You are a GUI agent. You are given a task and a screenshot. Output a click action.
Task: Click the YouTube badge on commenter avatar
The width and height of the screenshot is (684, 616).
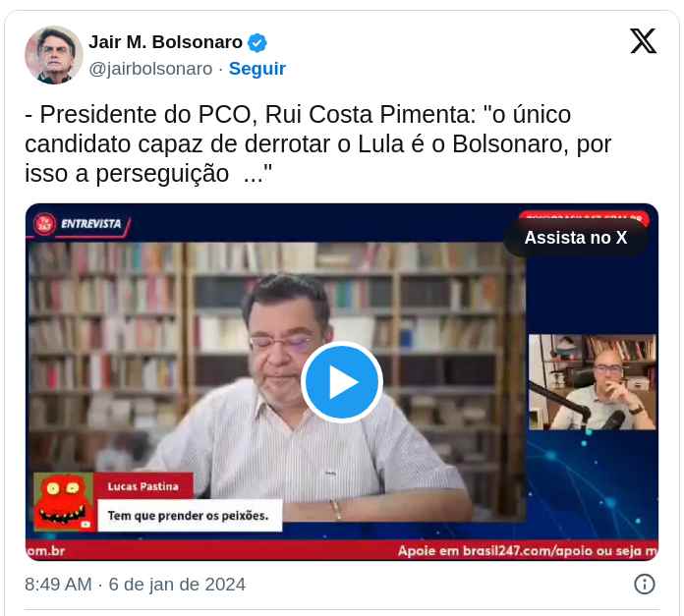85,524
